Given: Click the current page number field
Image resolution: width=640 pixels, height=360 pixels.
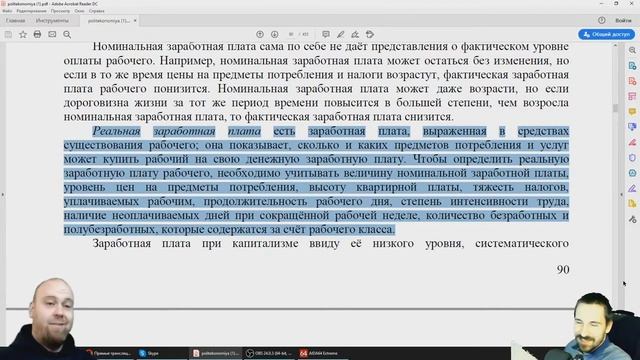Looking at the screenshot, I should [x=291, y=34].
